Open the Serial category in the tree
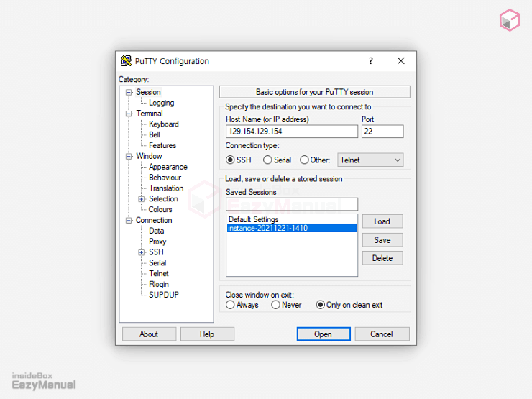Image resolution: width=532 pixels, height=399 pixels. click(x=157, y=263)
